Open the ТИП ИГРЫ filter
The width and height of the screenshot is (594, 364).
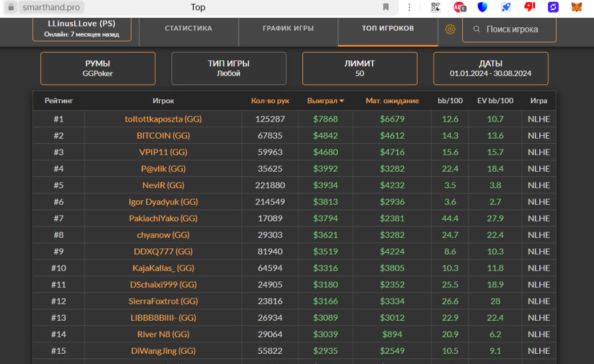pos(229,68)
